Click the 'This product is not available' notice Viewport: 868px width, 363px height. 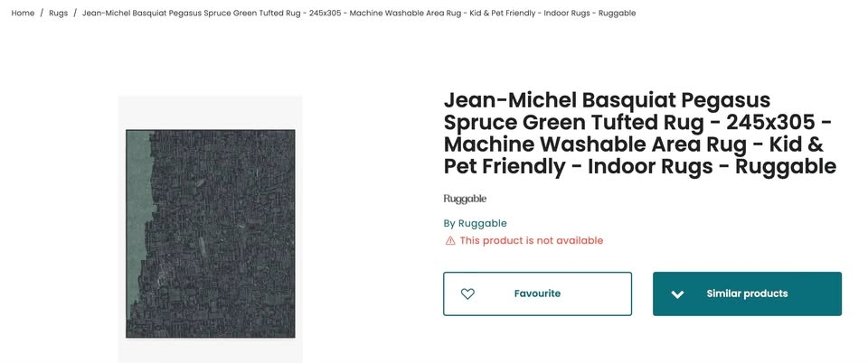click(531, 241)
